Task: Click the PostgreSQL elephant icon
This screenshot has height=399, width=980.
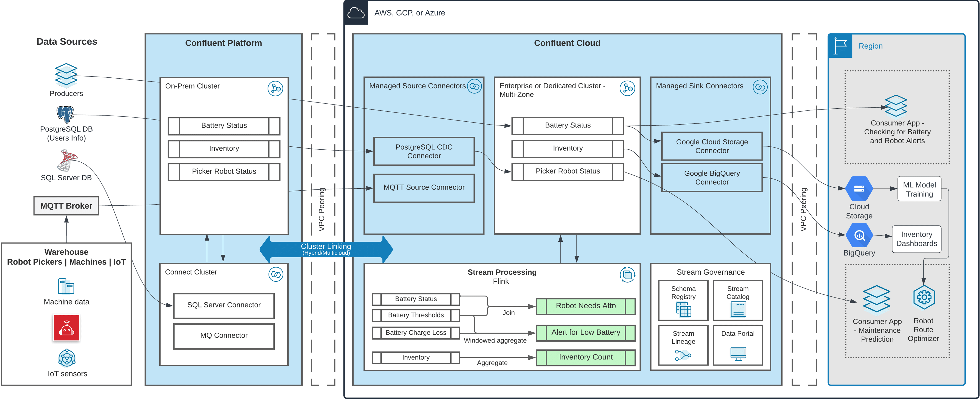Action: coord(65,114)
